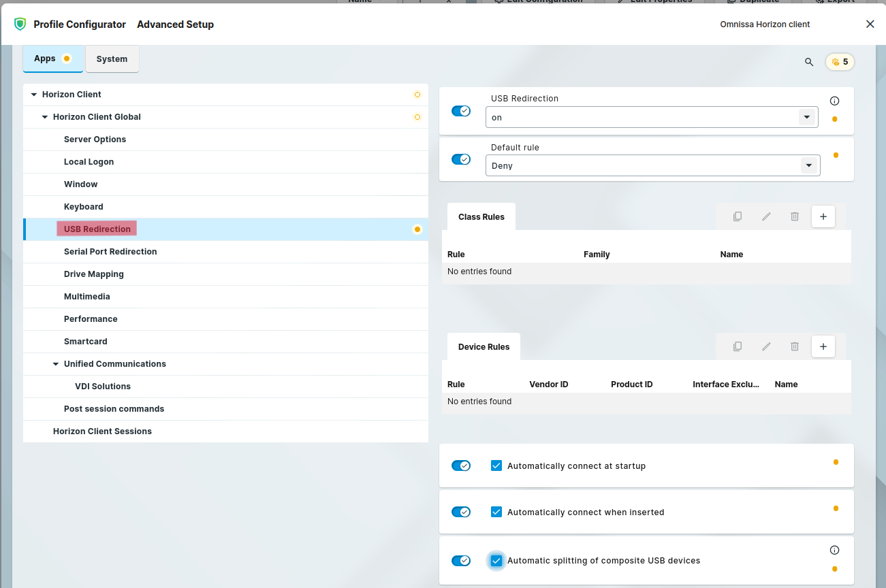Open the USB Redirection value dropdown
This screenshot has width=886, height=588.
point(806,117)
